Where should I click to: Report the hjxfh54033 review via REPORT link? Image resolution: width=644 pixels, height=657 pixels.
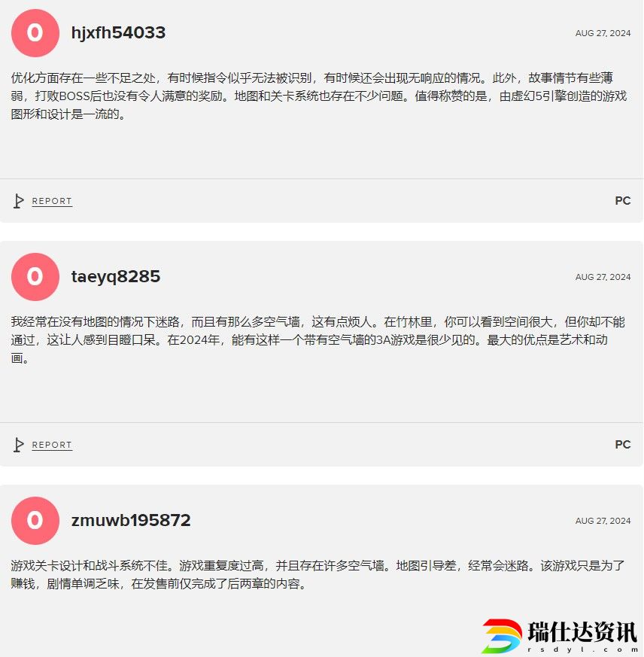(x=52, y=201)
